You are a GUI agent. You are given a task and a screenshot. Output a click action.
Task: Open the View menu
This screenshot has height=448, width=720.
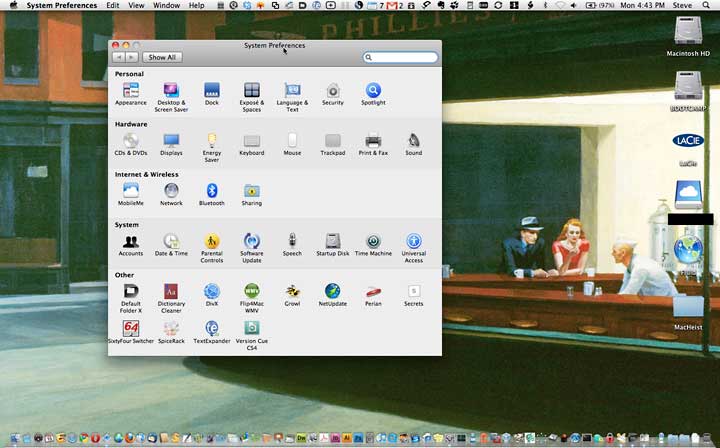(x=136, y=6)
